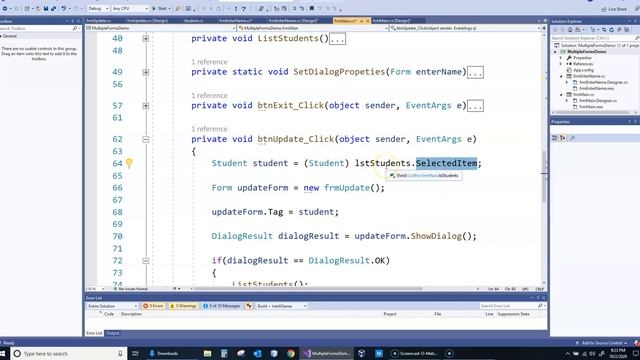Image resolution: width=640 pixels, height=360 pixels.
Task: Switch to the frmEnterName.cs tab
Action: (236, 20)
